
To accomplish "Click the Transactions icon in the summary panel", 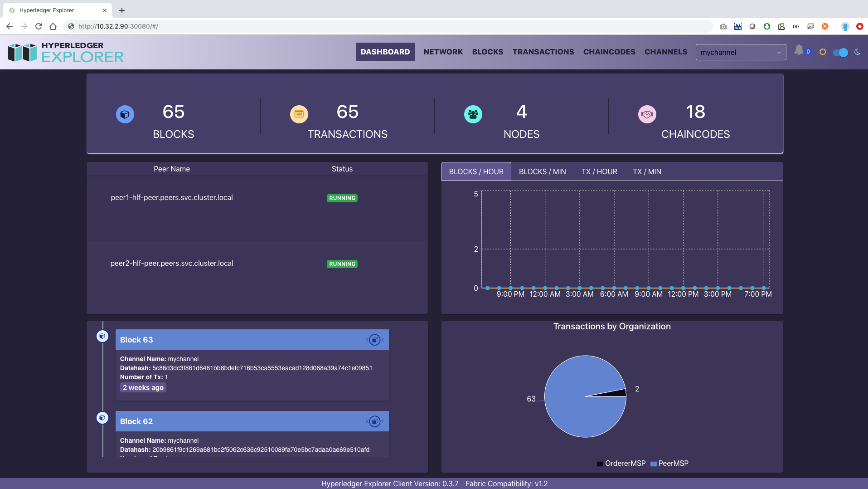I will [x=299, y=114].
